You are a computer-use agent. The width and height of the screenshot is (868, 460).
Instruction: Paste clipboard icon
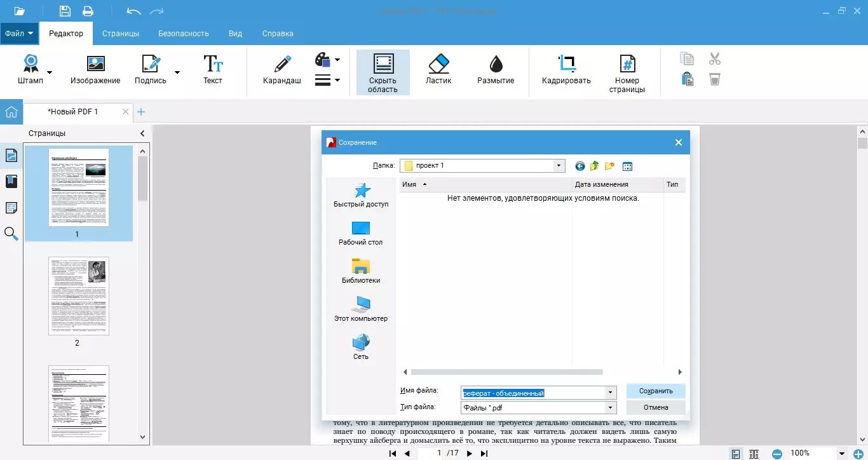point(687,79)
